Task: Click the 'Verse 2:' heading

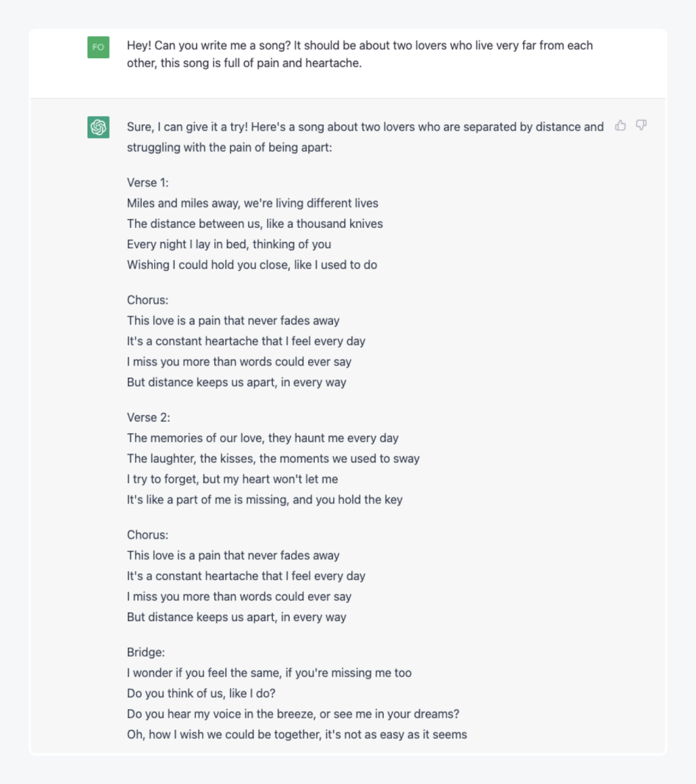Action: [148, 417]
